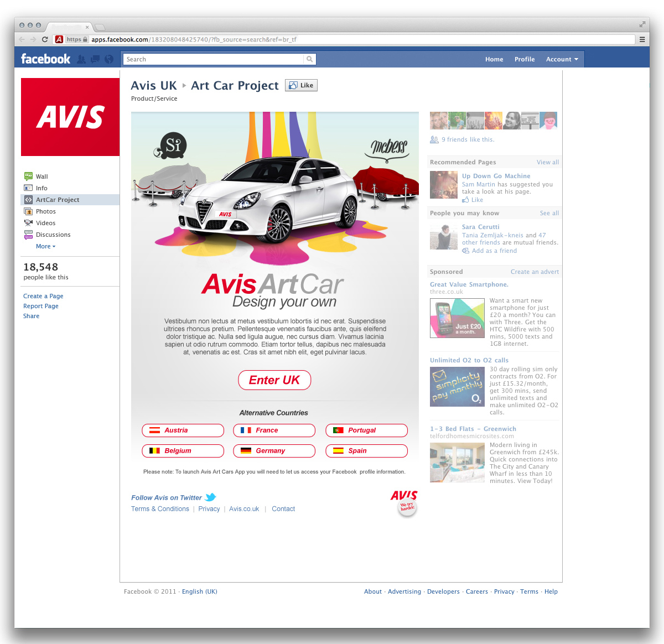Click Follow Avis on Twitter

(x=167, y=497)
